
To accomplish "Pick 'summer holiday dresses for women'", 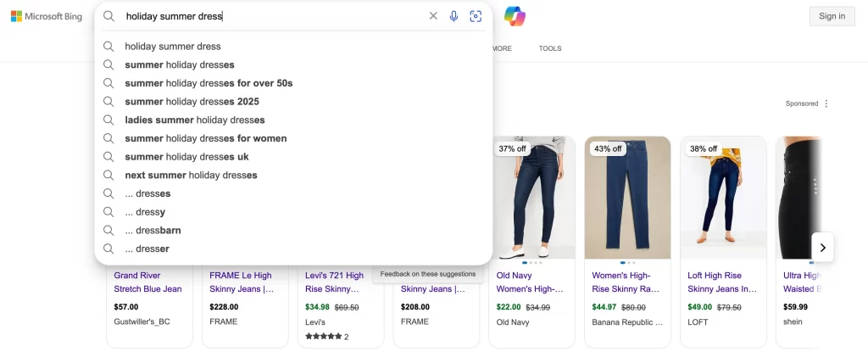I will click(293, 138).
